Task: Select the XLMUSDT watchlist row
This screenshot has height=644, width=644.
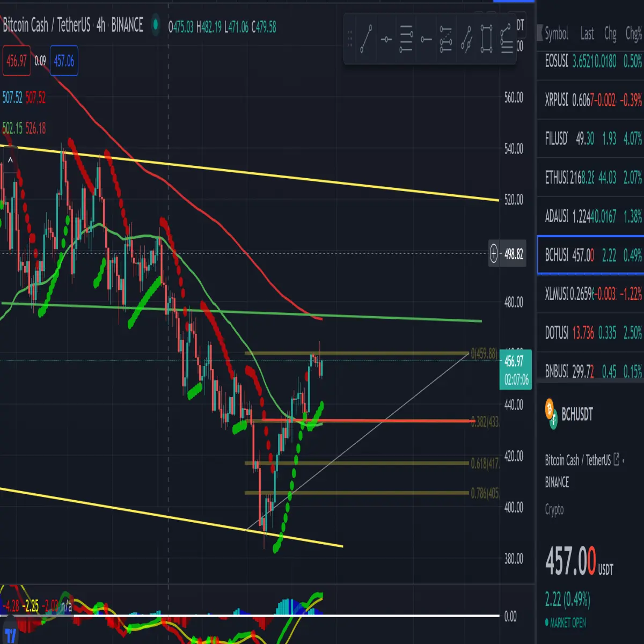Action: (x=590, y=294)
